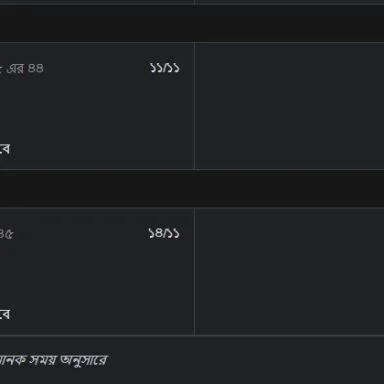Click empty footer area right of the footnote

247,360
